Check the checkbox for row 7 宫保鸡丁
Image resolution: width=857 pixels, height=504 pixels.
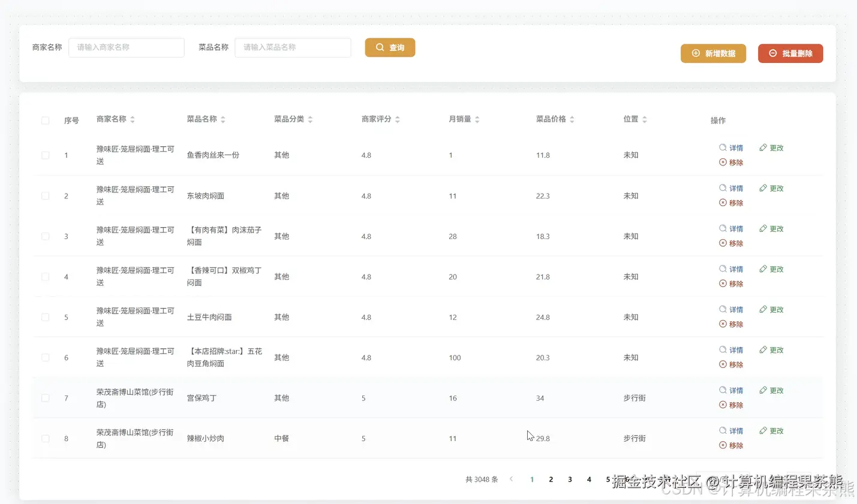[x=45, y=398]
